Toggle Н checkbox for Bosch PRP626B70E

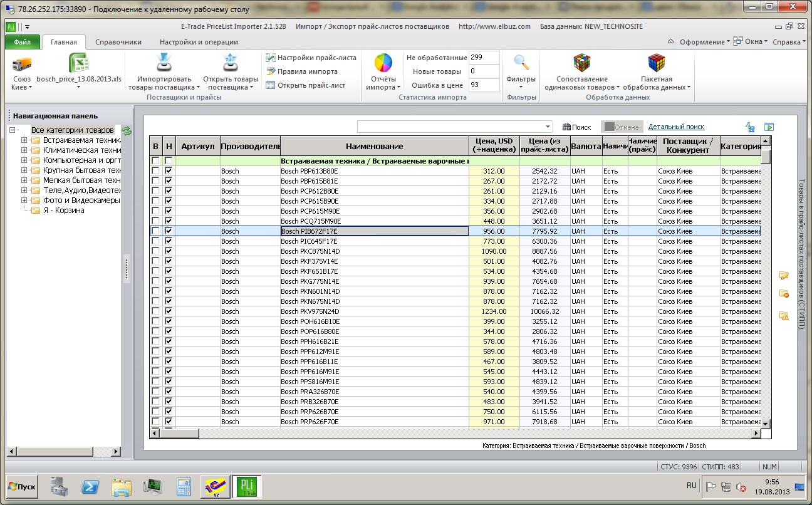169,412
